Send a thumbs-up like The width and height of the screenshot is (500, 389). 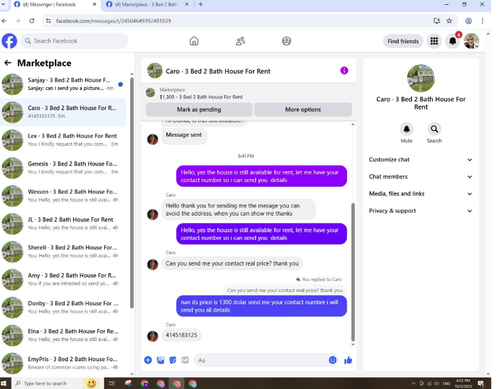[348, 360]
